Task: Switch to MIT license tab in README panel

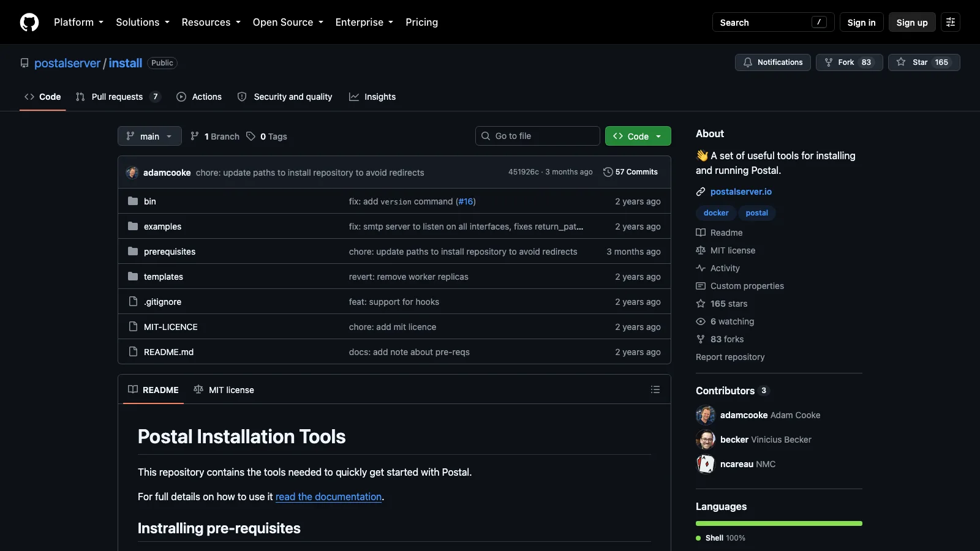Action: tap(224, 390)
